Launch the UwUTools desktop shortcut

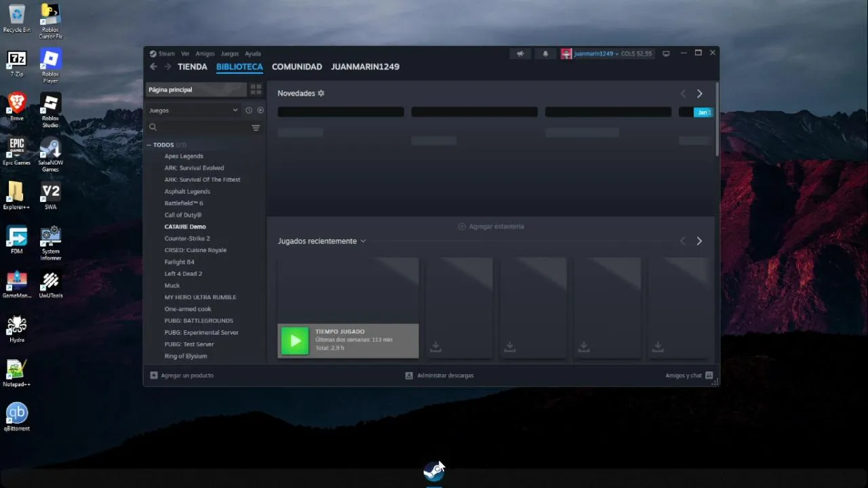click(50, 285)
